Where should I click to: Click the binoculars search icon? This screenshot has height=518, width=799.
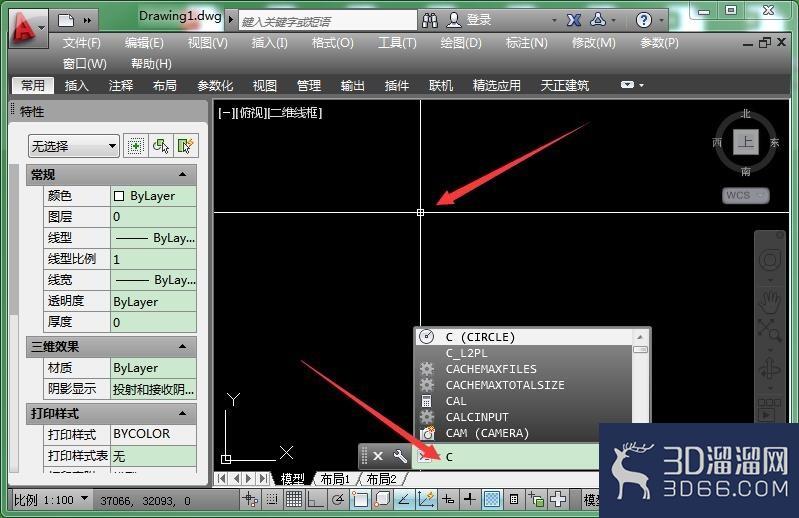[430, 20]
